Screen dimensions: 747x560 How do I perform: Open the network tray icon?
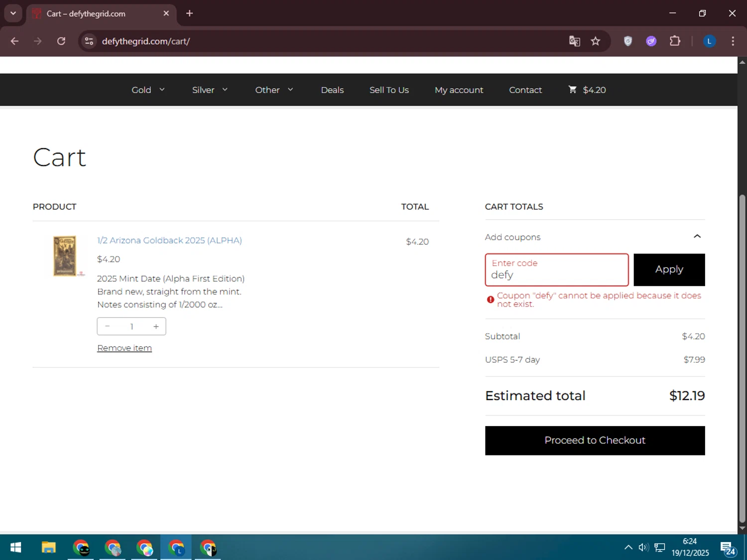[x=660, y=548]
